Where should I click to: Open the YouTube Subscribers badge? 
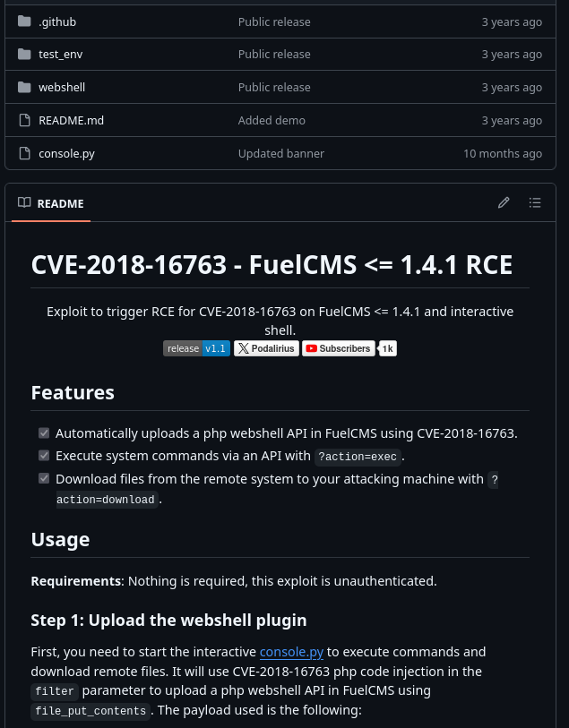[x=339, y=348]
